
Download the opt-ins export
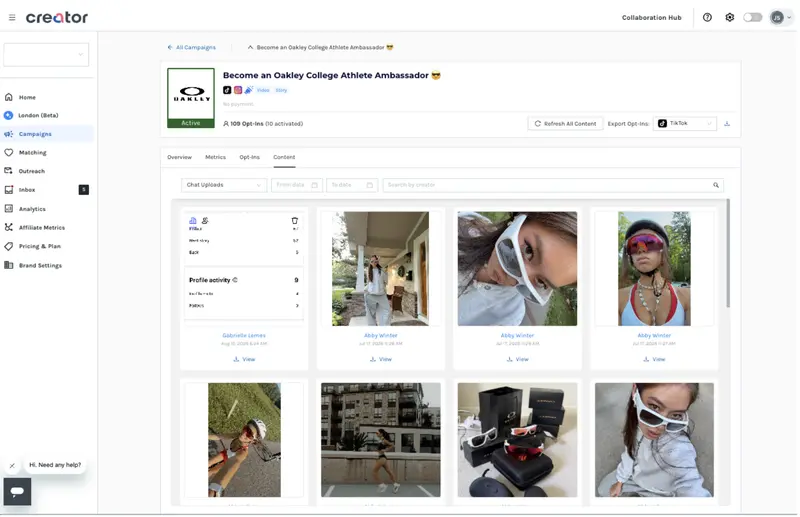click(727, 124)
